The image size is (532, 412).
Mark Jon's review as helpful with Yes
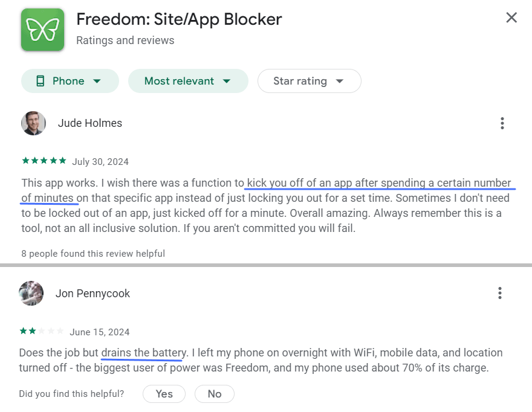(x=164, y=393)
